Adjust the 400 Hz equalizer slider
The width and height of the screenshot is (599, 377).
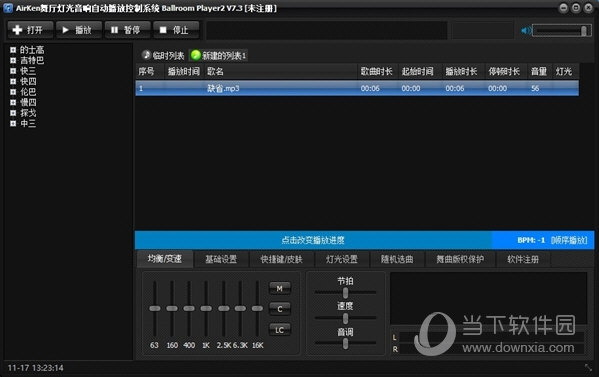click(189, 308)
